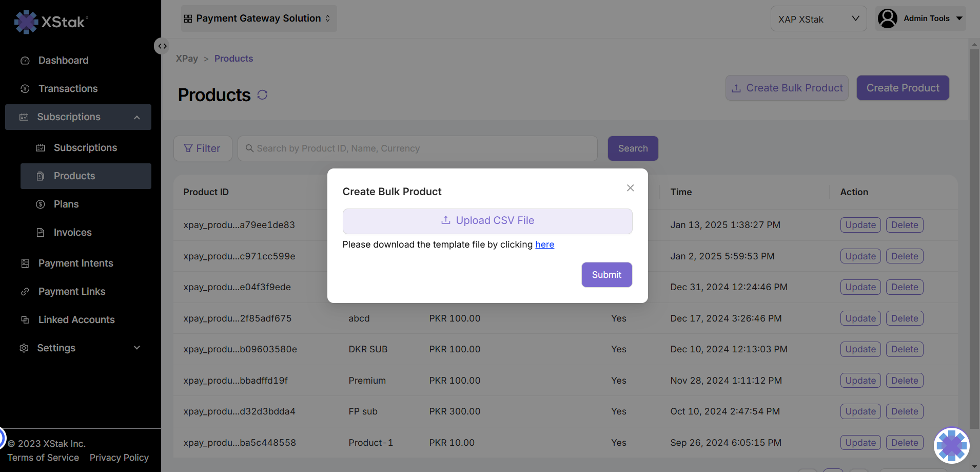
Task: Open the chat widget launcher icon
Action: click(951, 445)
